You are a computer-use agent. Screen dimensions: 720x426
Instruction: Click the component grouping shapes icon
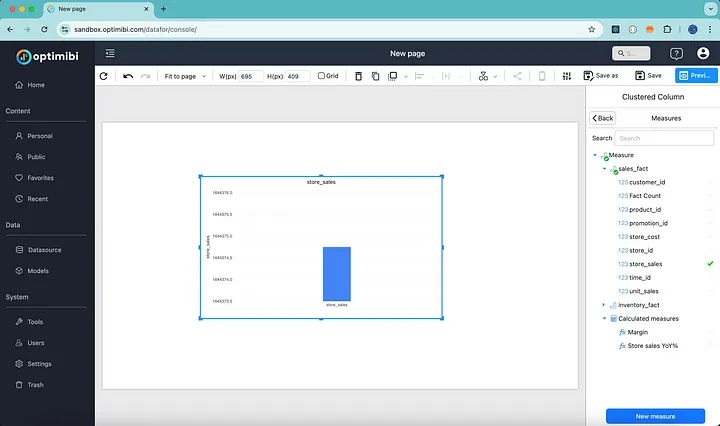coord(483,76)
